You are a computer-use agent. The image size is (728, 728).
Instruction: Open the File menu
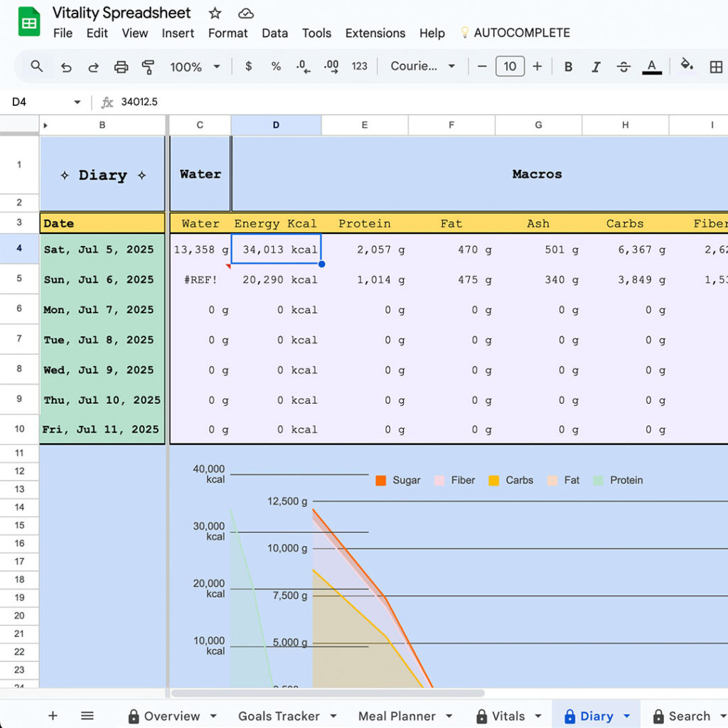[x=63, y=33]
